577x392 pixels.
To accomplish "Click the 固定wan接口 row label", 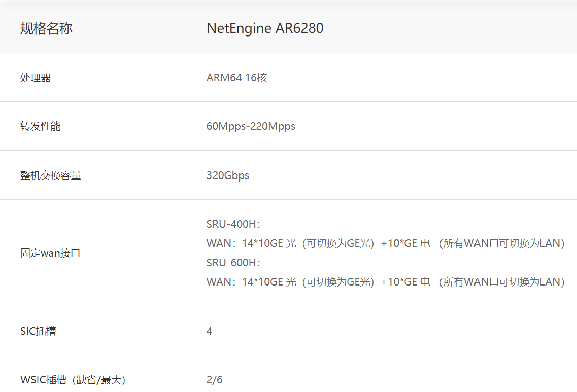I will pyautogui.click(x=50, y=253).
